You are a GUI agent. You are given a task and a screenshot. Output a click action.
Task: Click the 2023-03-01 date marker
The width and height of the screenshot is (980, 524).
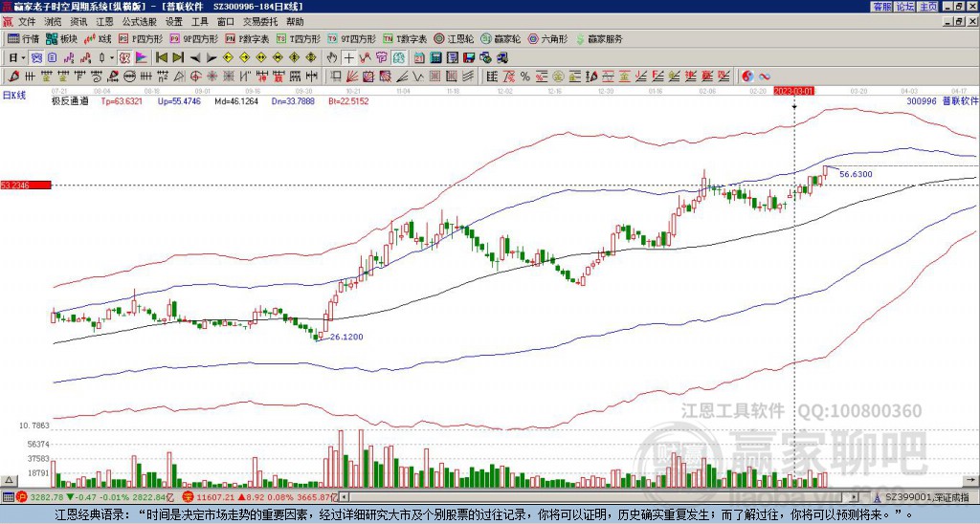(793, 91)
